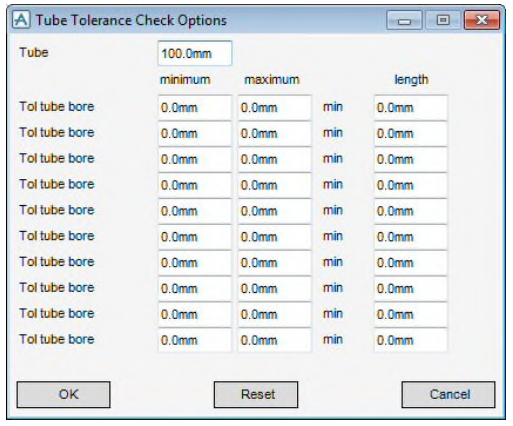This screenshot has height=426, width=513.
Task: Click the OK button
Action: point(63,395)
